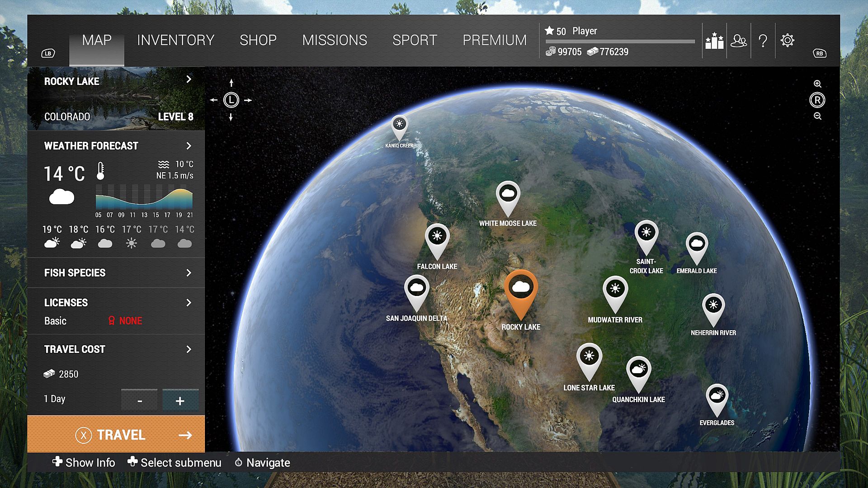Image resolution: width=868 pixels, height=488 pixels.
Task: Open the friends list icon
Action: click(739, 41)
